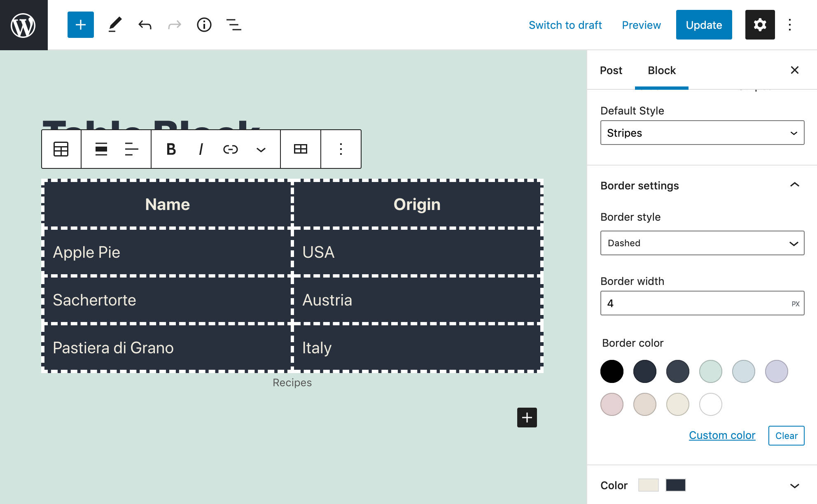The image size is (817, 504).
Task: Click the Update button to save
Action: pos(703,25)
